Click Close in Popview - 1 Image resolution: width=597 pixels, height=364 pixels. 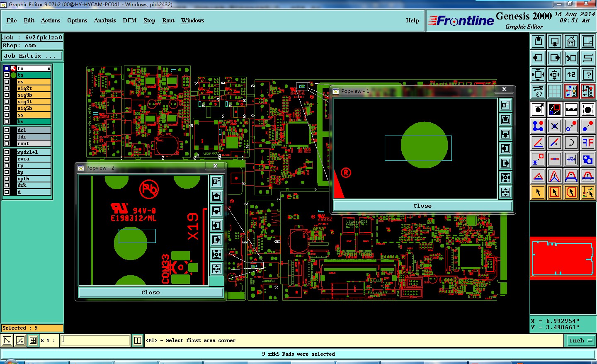(422, 206)
